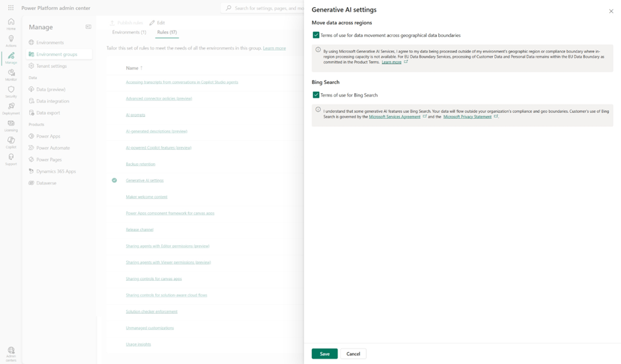Open Deployment in left rail
Screen dimensions: 621x364
point(11,108)
